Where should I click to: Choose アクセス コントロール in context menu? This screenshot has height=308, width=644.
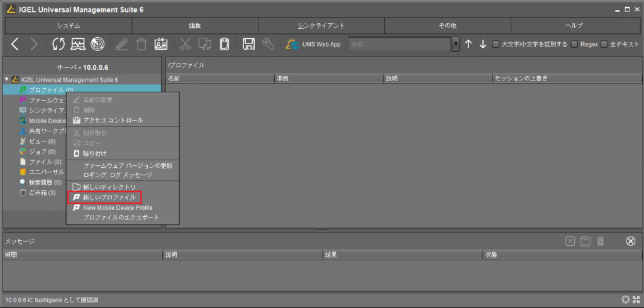point(123,120)
